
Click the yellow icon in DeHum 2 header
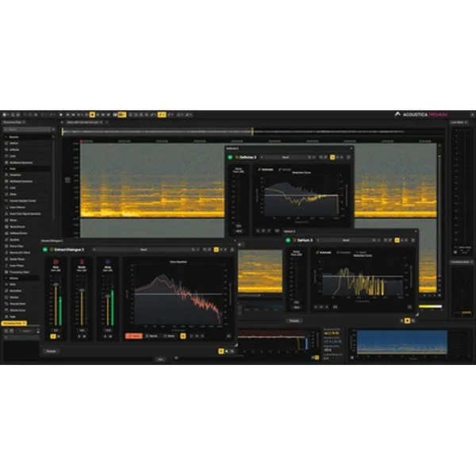click(397, 240)
